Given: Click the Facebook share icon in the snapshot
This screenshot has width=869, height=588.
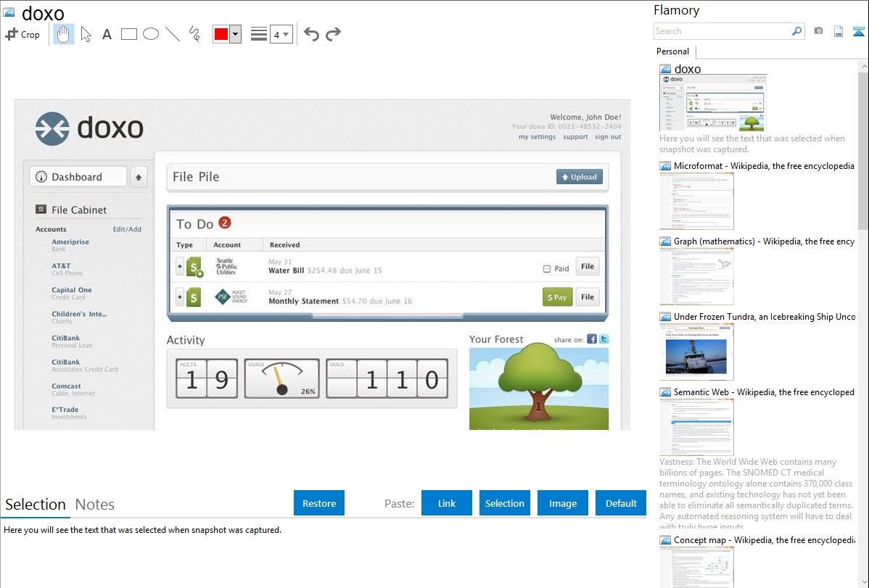Looking at the screenshot, I should pyautogui.click(x=592, y=339).
